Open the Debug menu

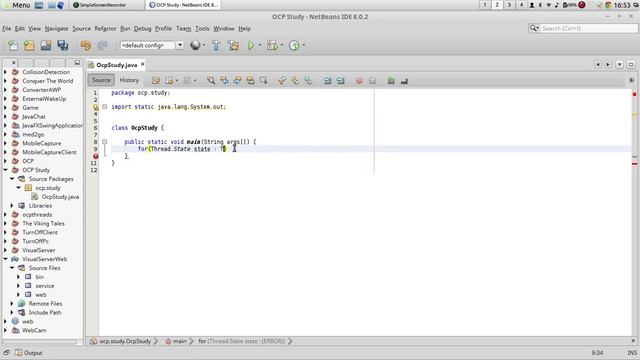pos(142,29)
